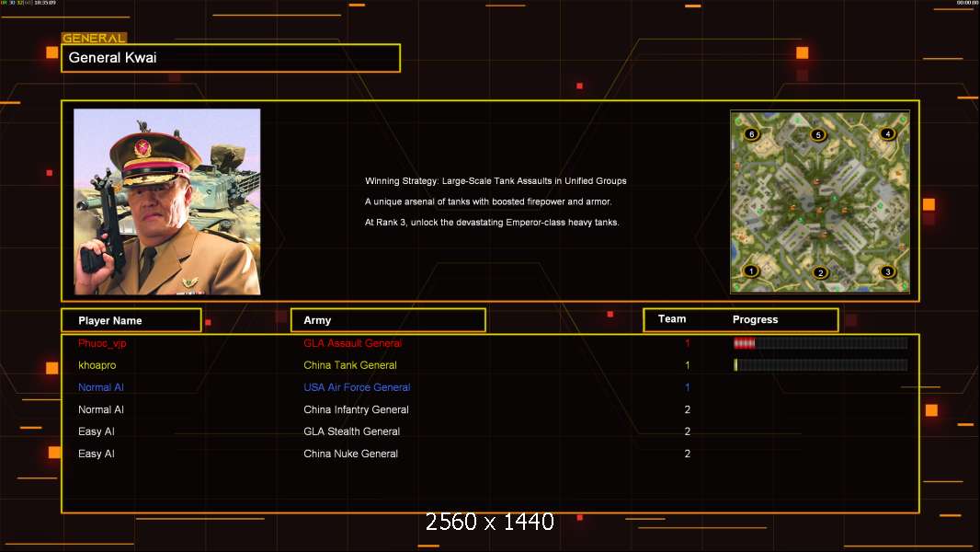980x552 pixels.
Task: Select player name Phuoc_vip
Action: (102, 343)
